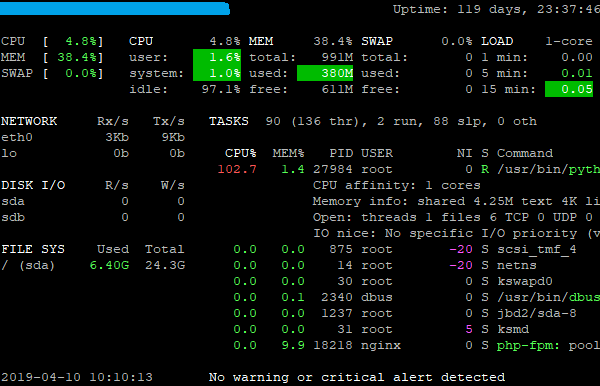Image resolution: width=600 pixels, height=386 pixels.
Task: Click PID 18218 nginx entry
Action: click(333, 345)
